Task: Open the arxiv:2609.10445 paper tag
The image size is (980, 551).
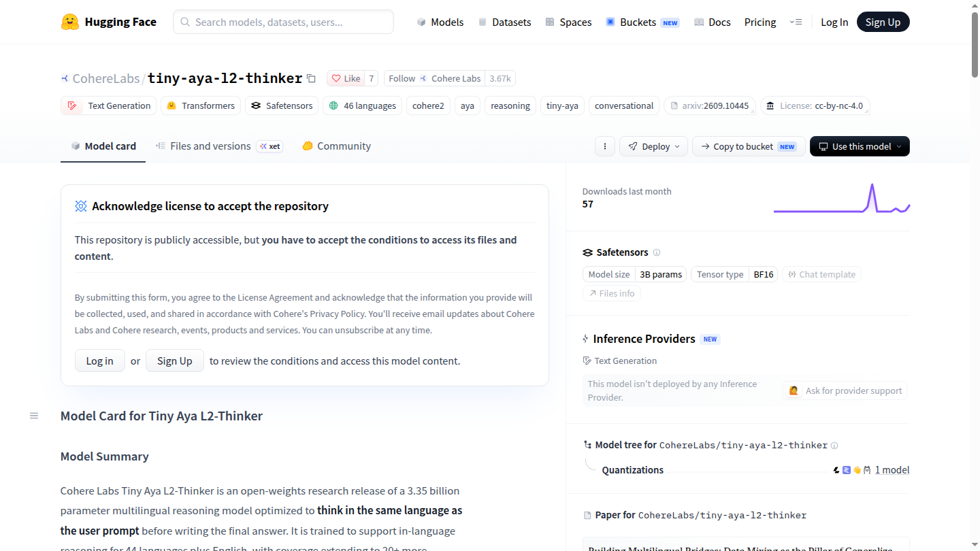Action: click(x=710, y=105)
